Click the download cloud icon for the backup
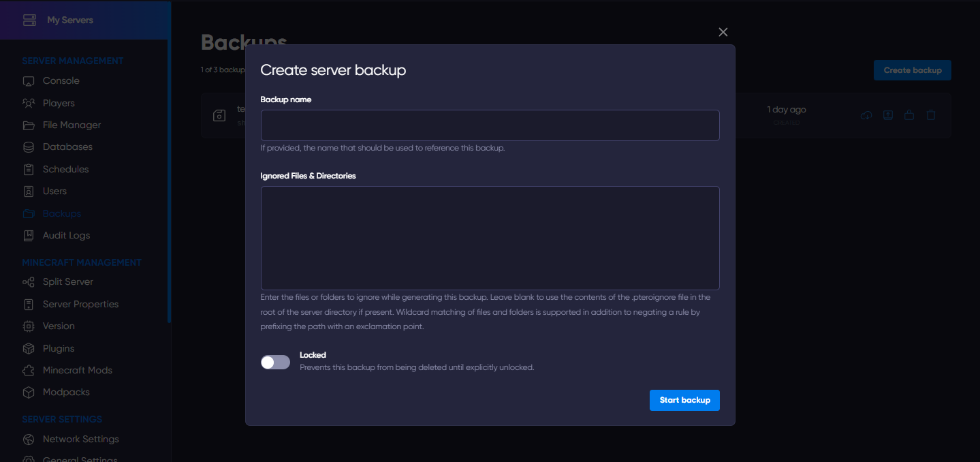The height and width of the screenshot is (462, 980). click(x=866, y=115)
